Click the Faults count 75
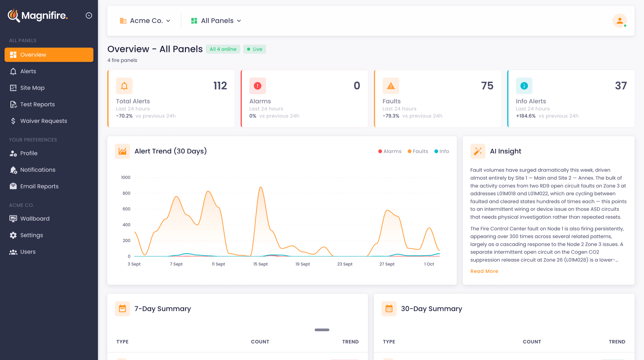The image size is (644, 360). [x=487, y=86]
